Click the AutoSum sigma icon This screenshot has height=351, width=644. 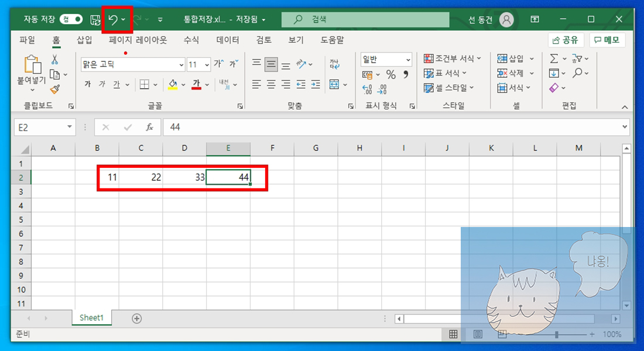554,58
